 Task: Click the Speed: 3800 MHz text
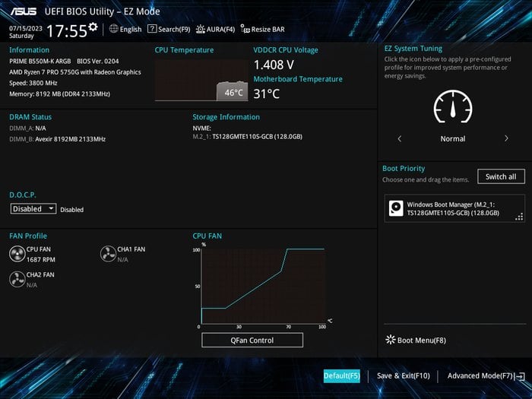[33, 83]
